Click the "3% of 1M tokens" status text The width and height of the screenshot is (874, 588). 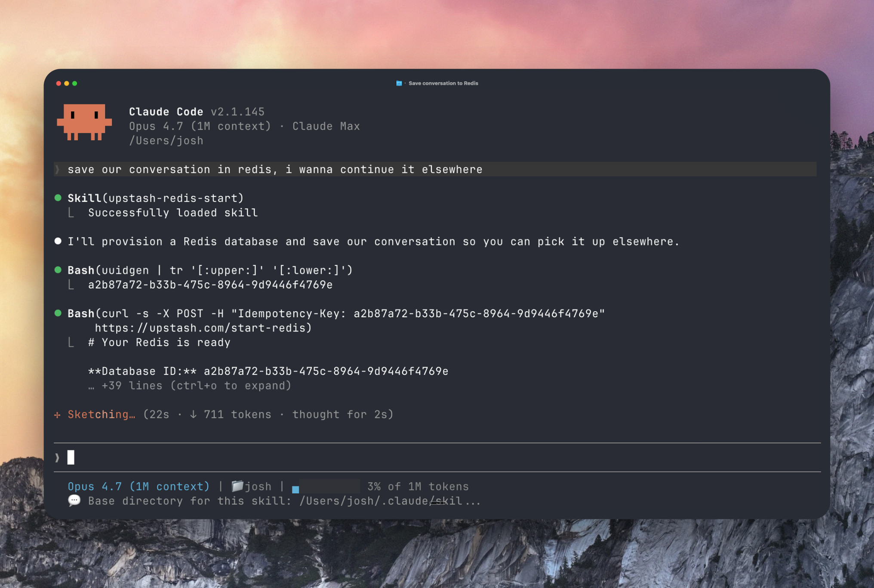[418, 487]
